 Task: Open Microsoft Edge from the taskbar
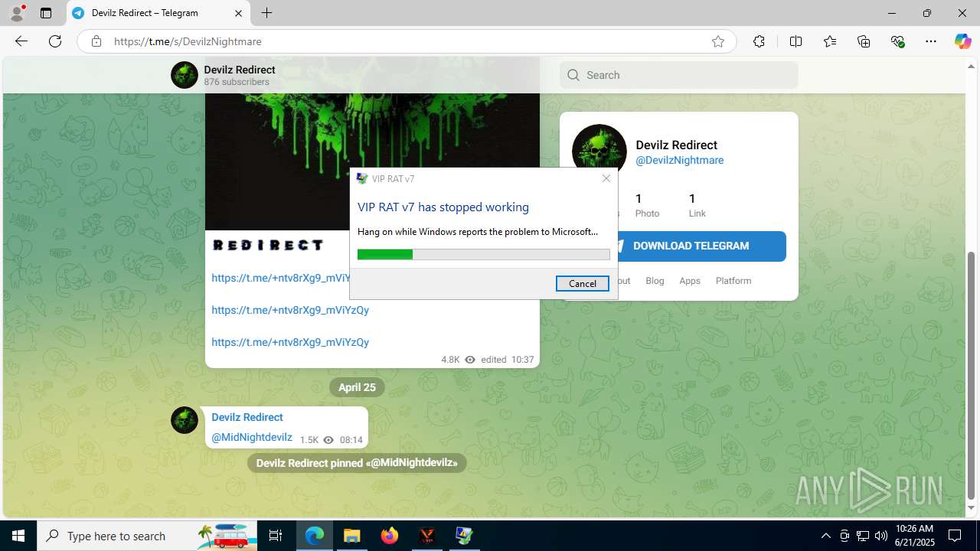[x=315, y=536]
